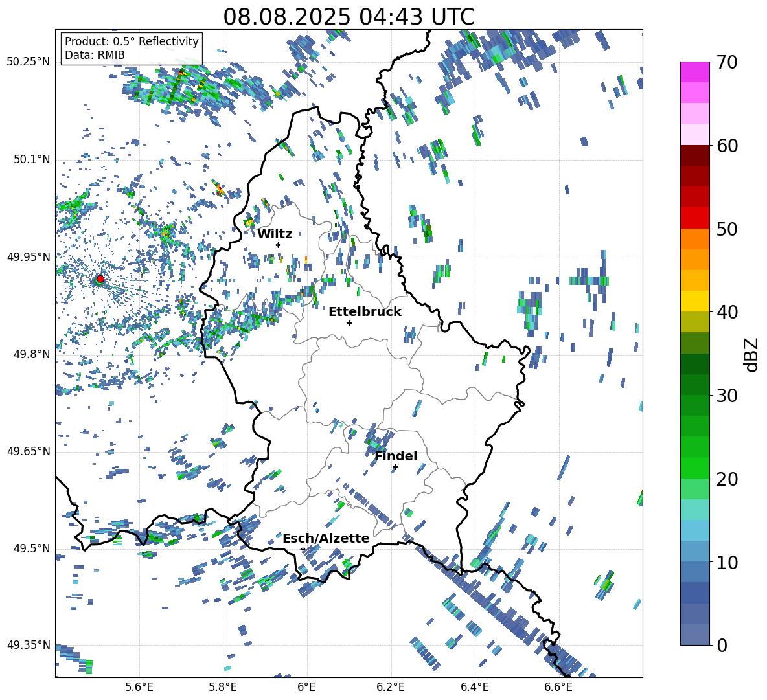Click the 49.35°N latitude label
The height and width of the screenshot is (700, 767).
tap(29, 645)
